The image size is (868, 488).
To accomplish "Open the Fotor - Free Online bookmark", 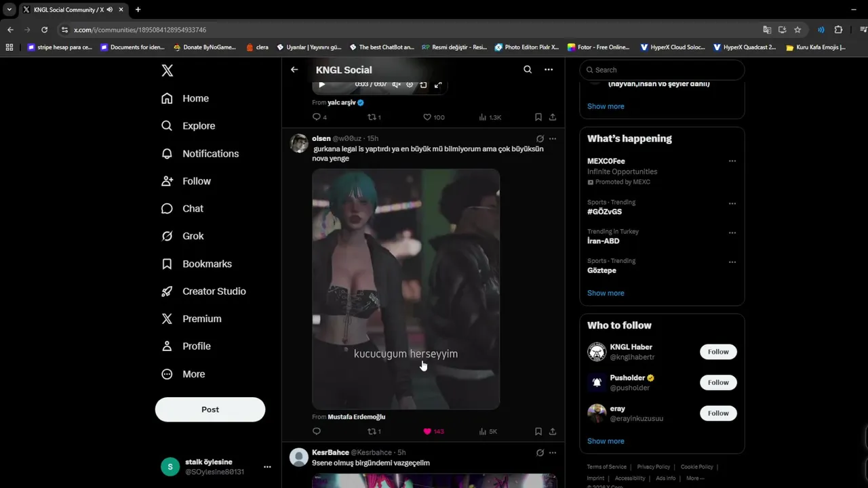I will coord(599,47).
